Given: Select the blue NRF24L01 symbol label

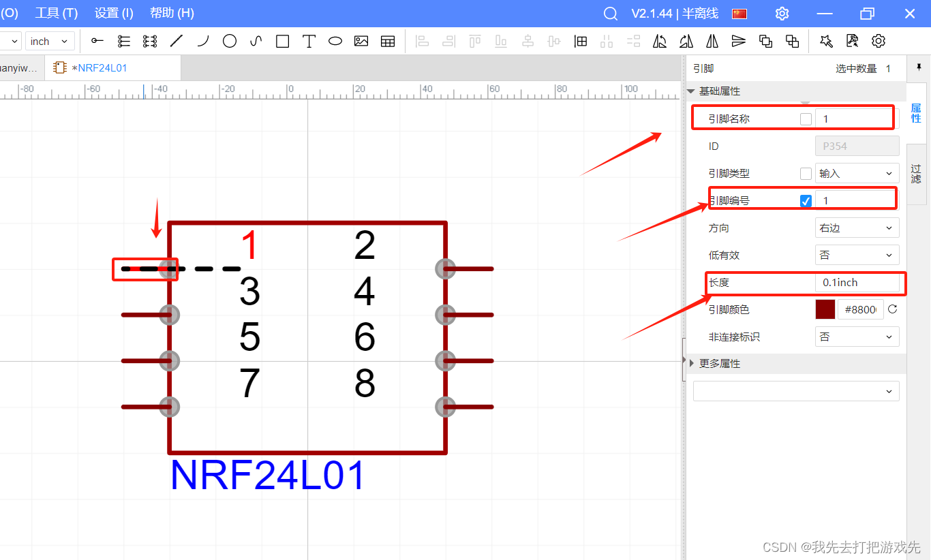Looking at the screenshot, I should click(x=268, y=476).
